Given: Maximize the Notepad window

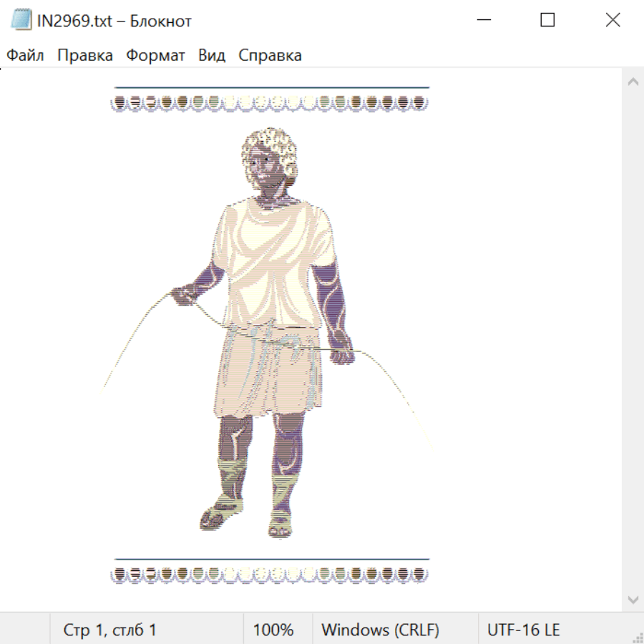Looking at the screenshot, I should click(547, 21).
